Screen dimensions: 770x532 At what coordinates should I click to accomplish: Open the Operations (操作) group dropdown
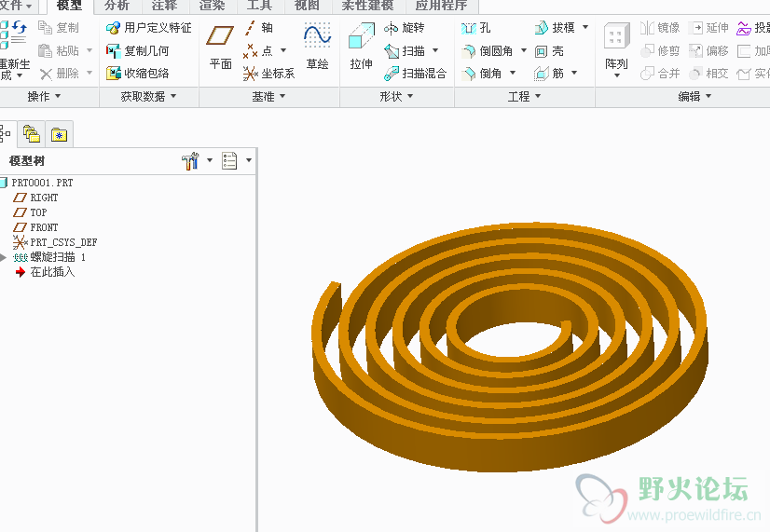[x=44, y=96]
